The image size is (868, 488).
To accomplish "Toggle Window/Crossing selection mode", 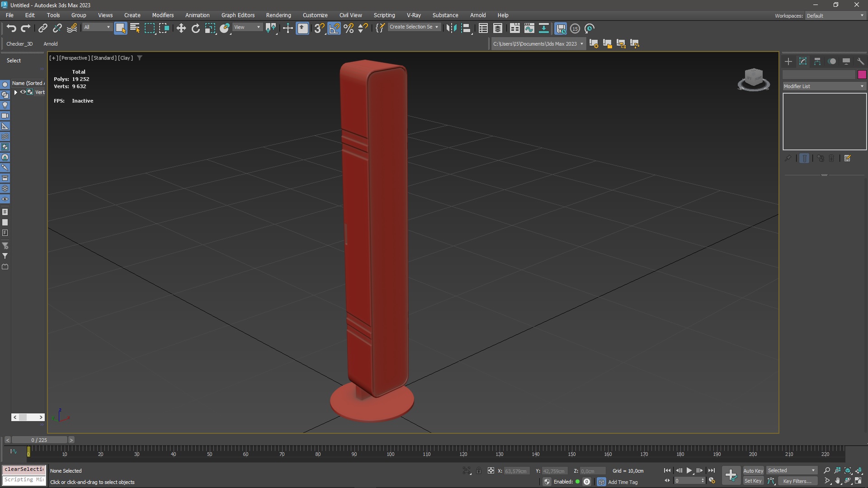I will (164, 28).
